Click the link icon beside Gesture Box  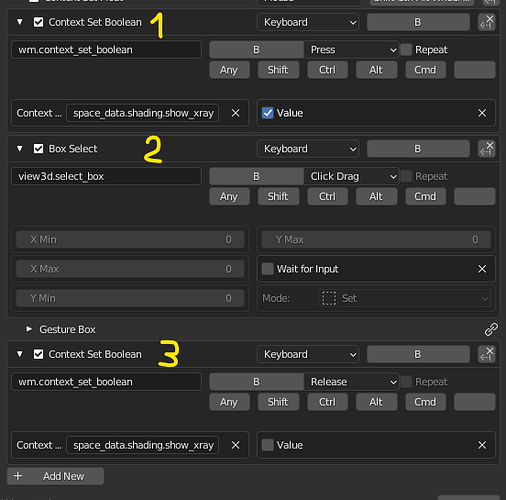(x=491, y=329)
